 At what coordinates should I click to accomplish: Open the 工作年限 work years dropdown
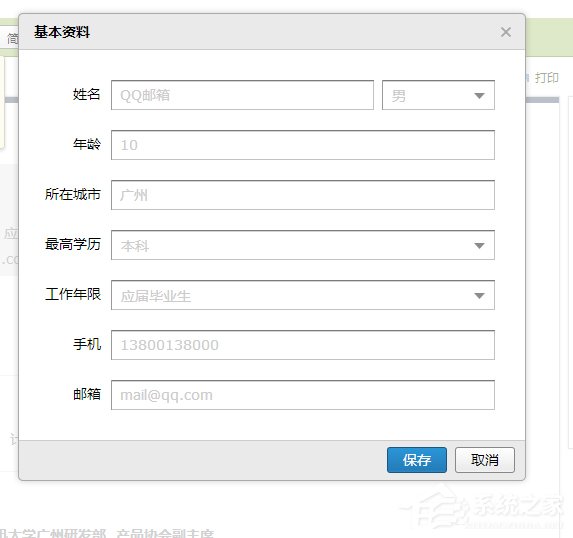303,295
